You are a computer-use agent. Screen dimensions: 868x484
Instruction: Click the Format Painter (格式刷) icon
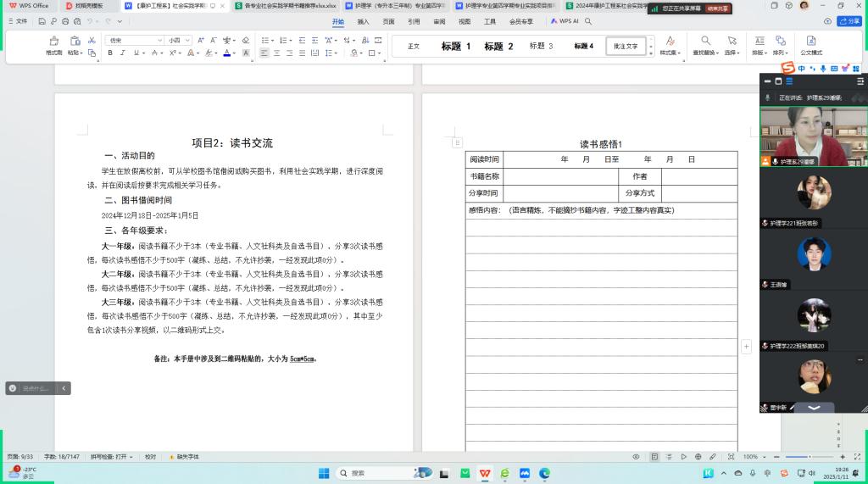click(53, 45)
